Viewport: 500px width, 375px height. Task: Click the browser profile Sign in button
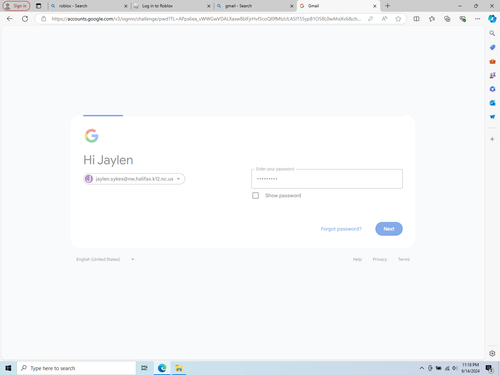(16, 6)
